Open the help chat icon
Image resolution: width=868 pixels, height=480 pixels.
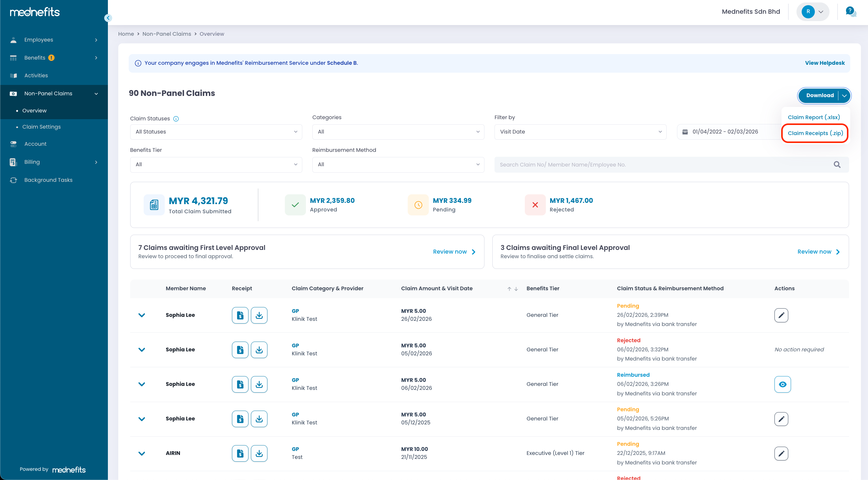(x=851, y=11)
